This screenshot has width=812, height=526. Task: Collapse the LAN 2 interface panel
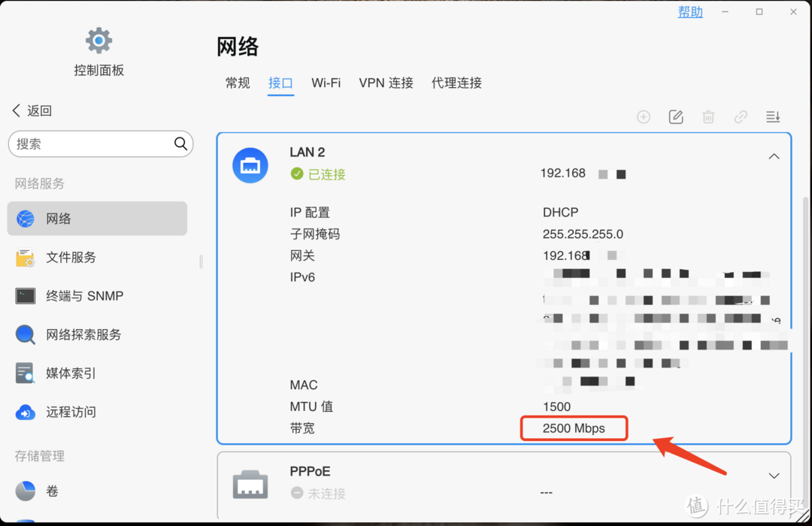coord(774,156)
